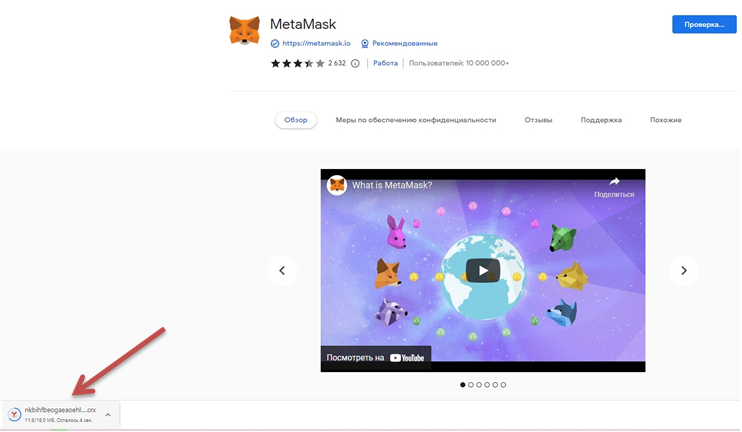Viewport: 742px width, 432px height.
Task: Click the Проверка... button
Action: (704, 25)
